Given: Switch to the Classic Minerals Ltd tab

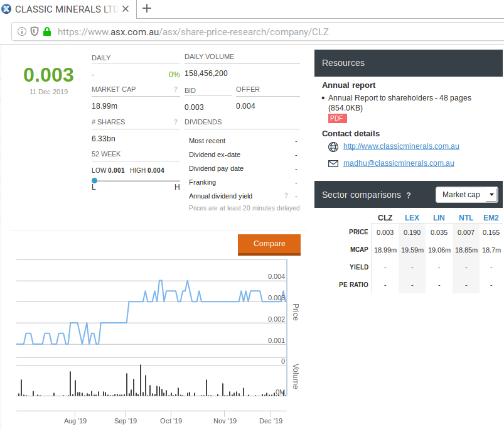Looking at the screenshot, I should pos(66,9).
